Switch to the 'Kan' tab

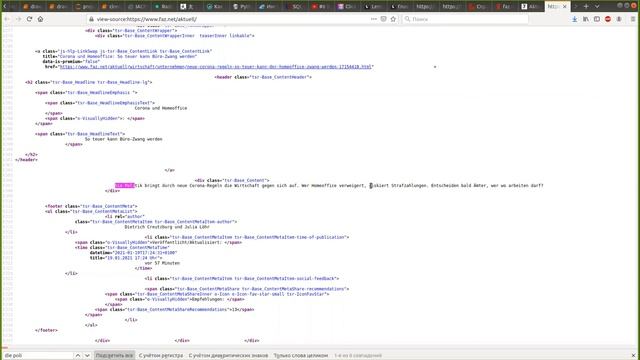click(216, 7)
